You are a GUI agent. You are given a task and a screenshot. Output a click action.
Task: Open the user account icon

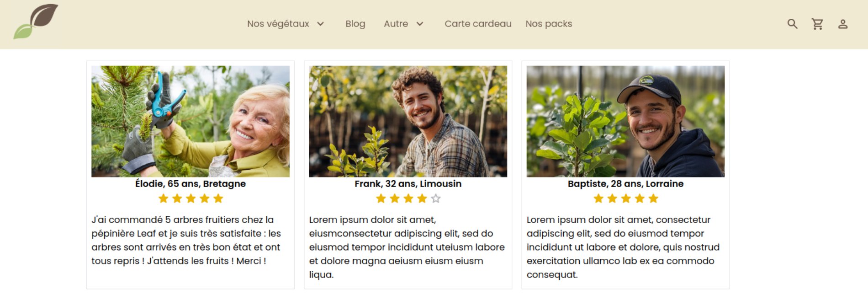pos(842,24)
